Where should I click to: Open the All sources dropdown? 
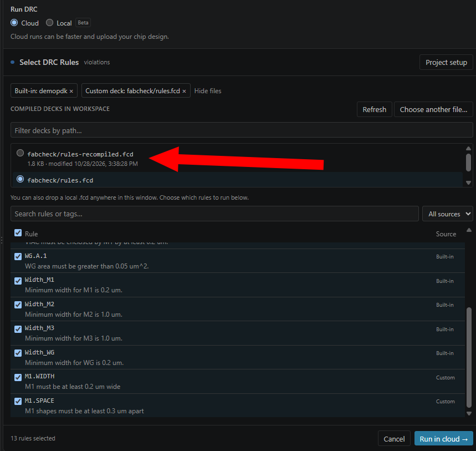pyautogui.click(x=448, y=214)
